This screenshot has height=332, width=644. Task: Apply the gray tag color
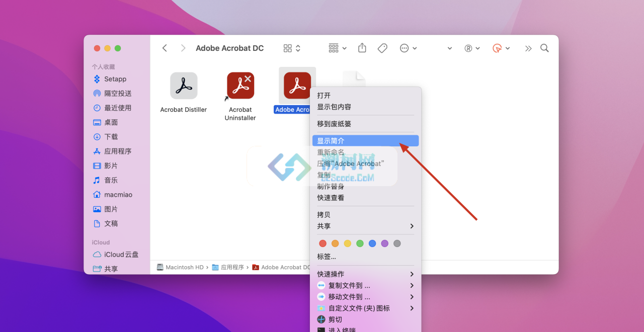coord(397,243)
